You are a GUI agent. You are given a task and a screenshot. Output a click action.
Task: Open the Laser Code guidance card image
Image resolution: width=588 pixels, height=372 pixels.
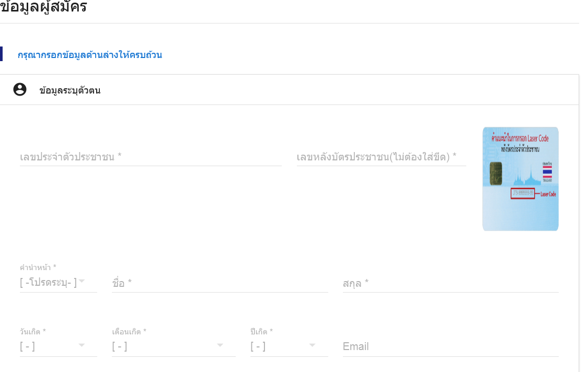521,179
